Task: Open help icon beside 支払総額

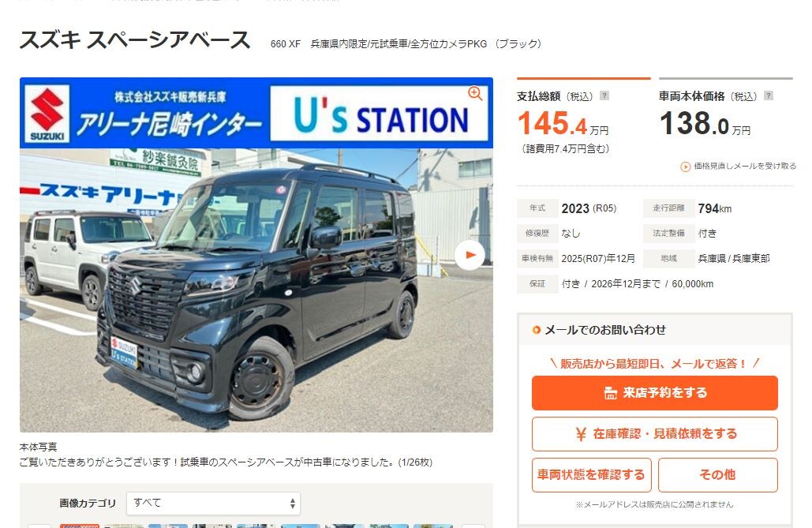Action: coord(604,95)
